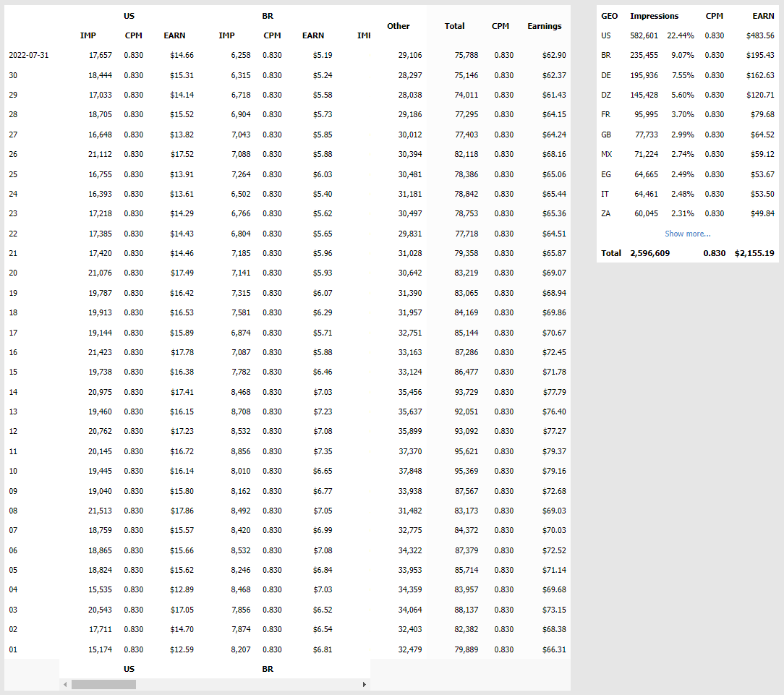Select US impressions 15,174 on day 01
The height and width of the screenshot is (695, 784).
[x=100, y=649]
